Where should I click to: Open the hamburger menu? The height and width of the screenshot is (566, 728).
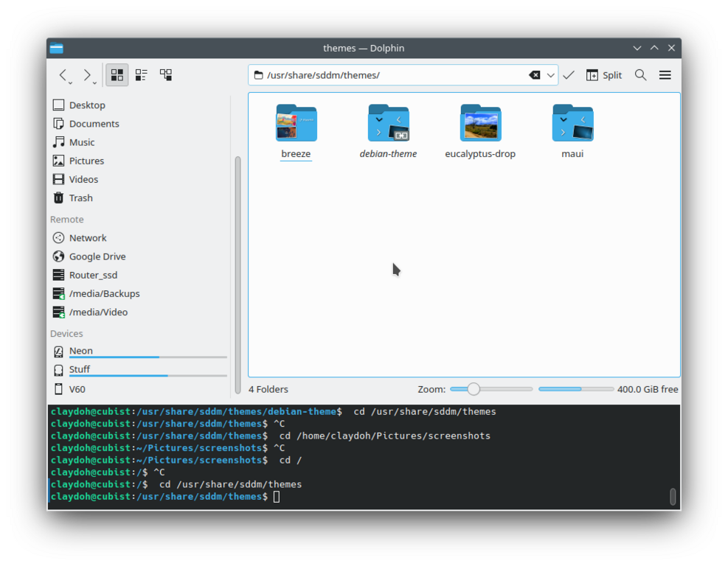pos(665,75)
